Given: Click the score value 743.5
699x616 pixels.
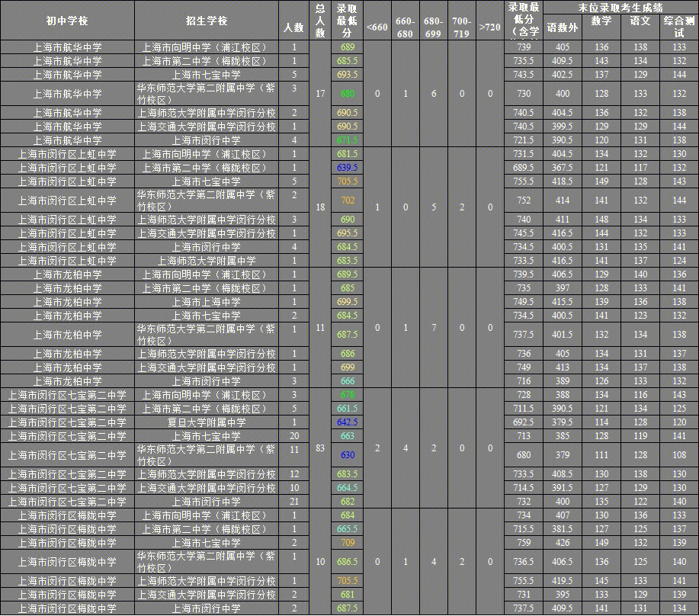Looking at the screenshot, I should point(524,75).
